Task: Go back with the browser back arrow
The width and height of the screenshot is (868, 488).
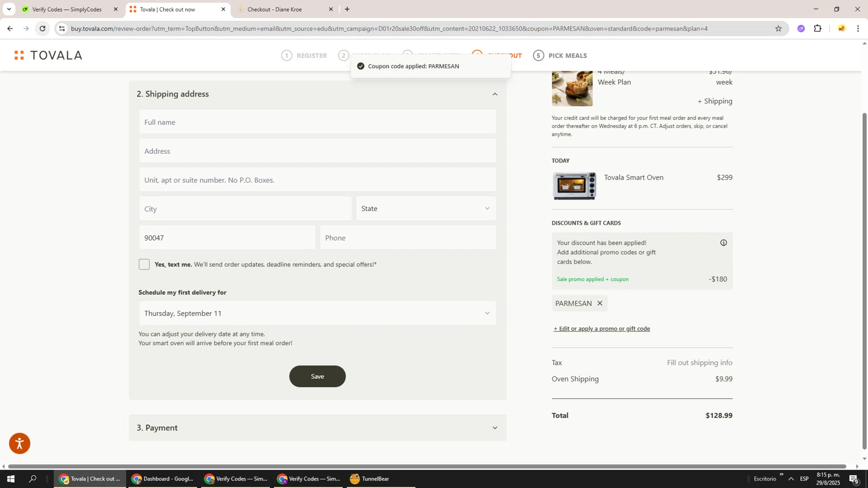Action: (10, 28)
